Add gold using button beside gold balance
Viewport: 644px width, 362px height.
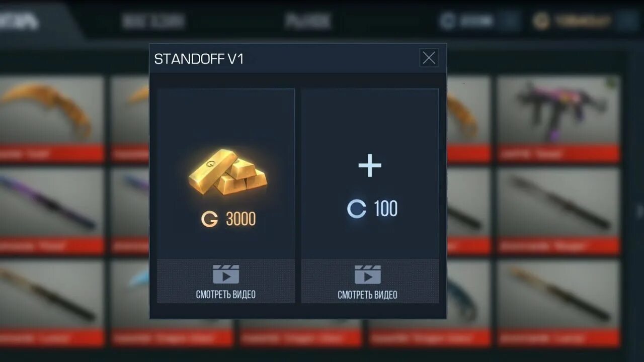coord(627,21)
